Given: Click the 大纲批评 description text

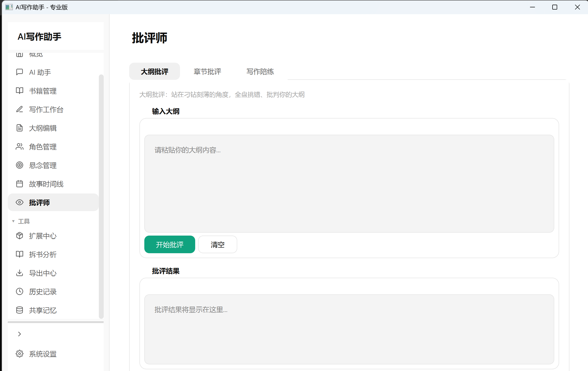Looking at the screenshot, I should (222, 94).
